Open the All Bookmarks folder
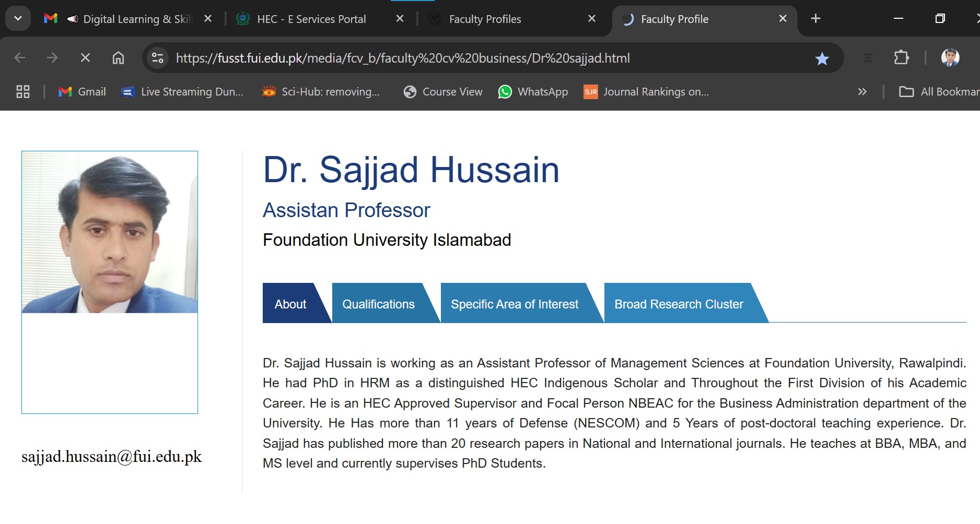This screenshot has height=524, width=980. (939, 92)
